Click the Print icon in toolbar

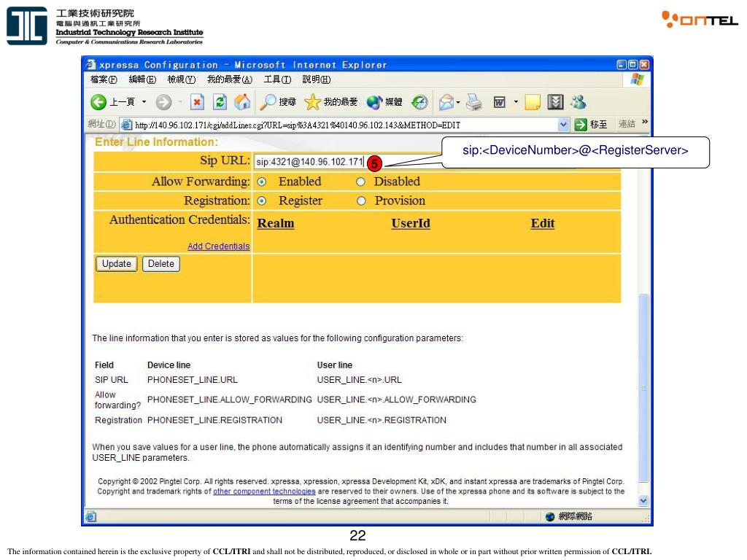(474, 102)
